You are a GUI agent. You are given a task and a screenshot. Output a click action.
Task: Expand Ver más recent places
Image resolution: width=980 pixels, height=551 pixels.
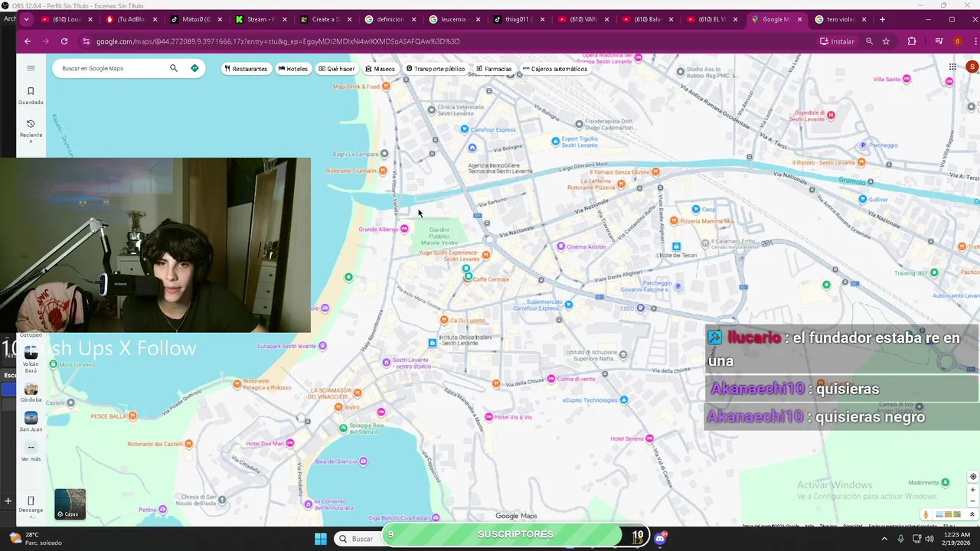tap(31, 452)
